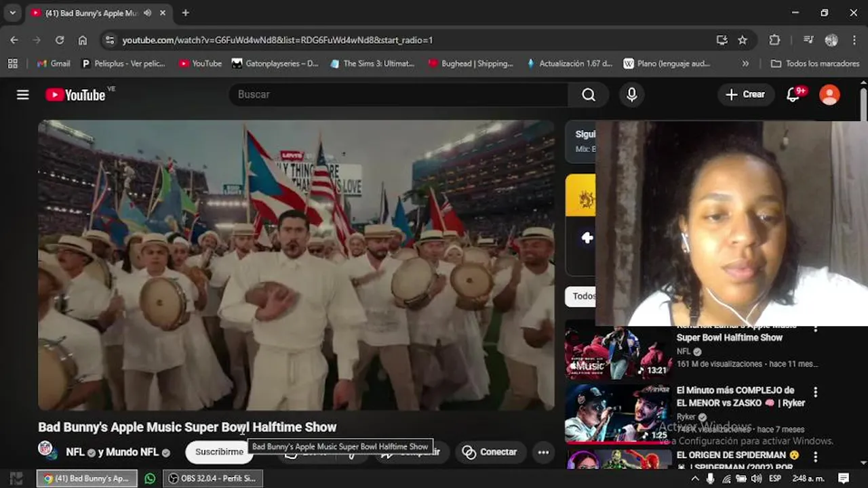Open the Chrome profile avatar
This screenshot has width=868, height=488.
831,40
